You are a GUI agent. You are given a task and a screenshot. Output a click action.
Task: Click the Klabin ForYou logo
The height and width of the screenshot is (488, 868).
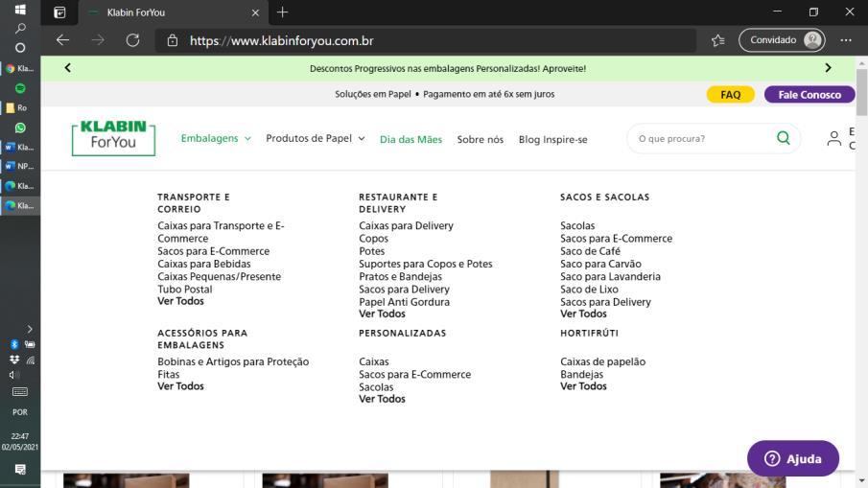coord(113,138)
